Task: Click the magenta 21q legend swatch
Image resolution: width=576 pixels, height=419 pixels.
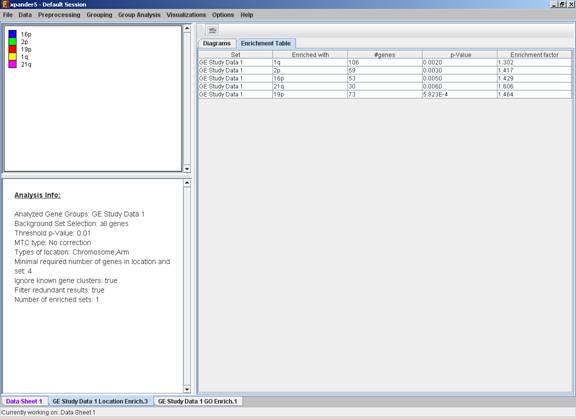Action: [12, 64]
